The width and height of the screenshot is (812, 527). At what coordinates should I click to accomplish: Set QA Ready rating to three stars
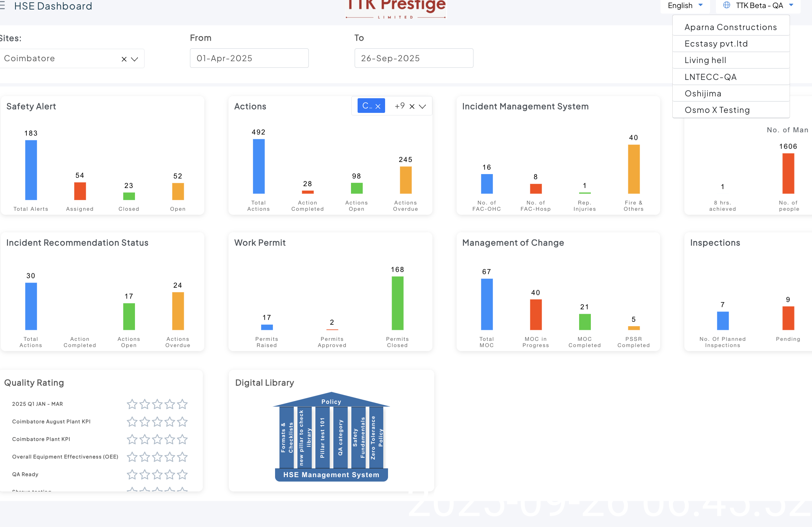(157, 475)
